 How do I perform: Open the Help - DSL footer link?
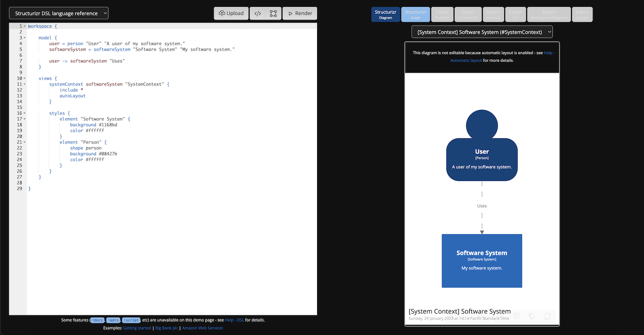point(234,320)
